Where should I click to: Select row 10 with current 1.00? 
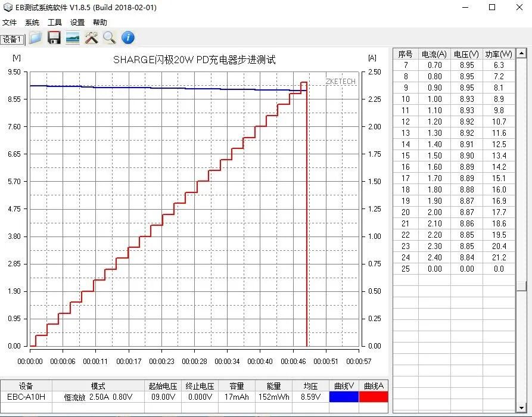[x=454, y=99]
